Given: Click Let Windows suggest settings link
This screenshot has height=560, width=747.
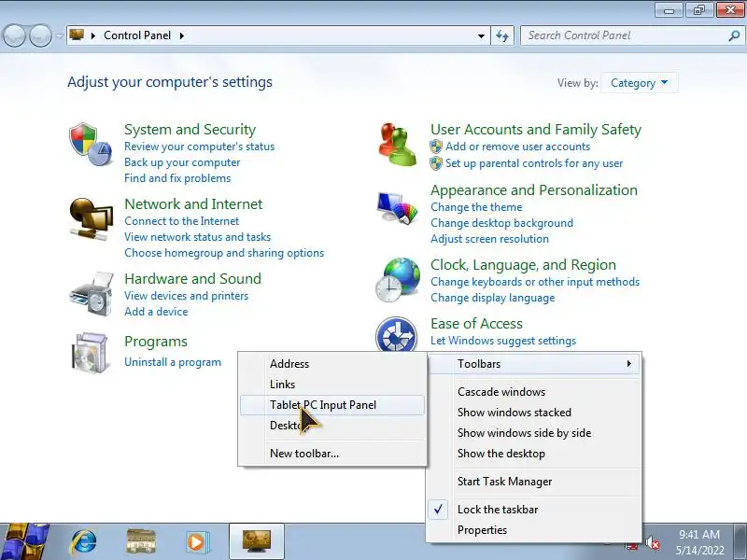Looking at the screenshot, I should 503,341.
